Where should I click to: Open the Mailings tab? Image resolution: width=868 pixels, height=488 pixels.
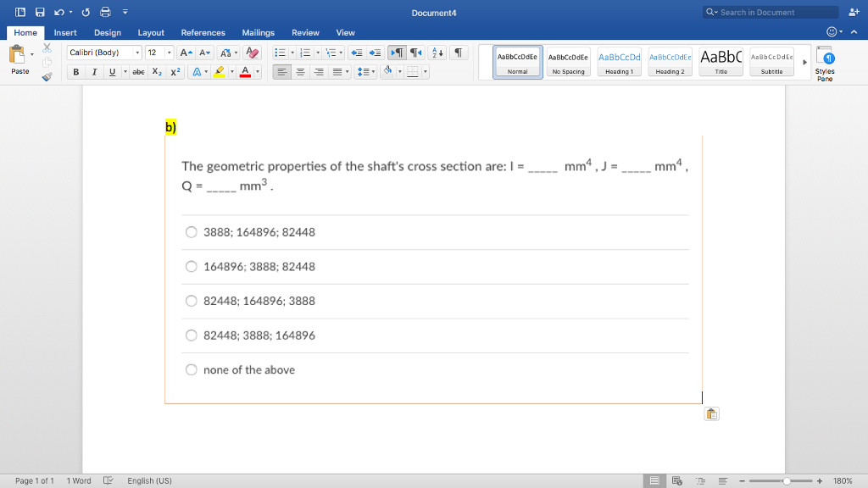pyautogui.click(x=258, y=33)
